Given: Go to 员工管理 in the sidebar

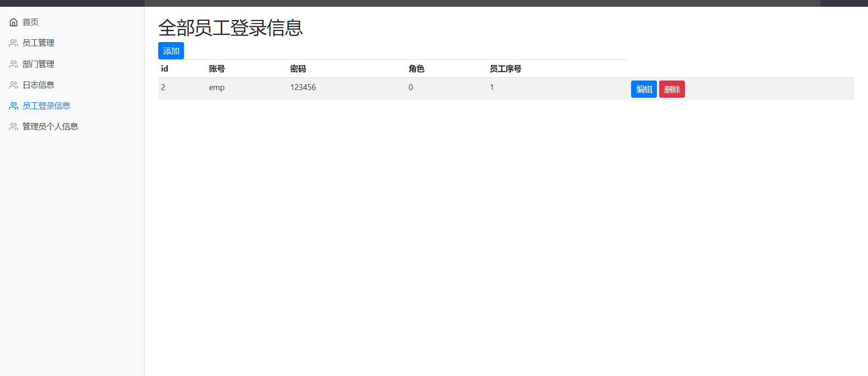Looking at the screenshot, I should [38, 43].
